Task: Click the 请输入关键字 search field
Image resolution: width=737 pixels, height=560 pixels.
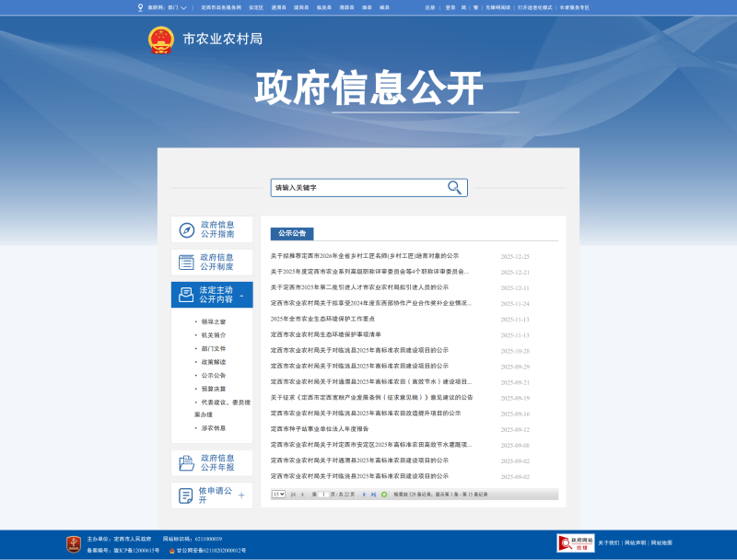Action: [x=357, y=188]
